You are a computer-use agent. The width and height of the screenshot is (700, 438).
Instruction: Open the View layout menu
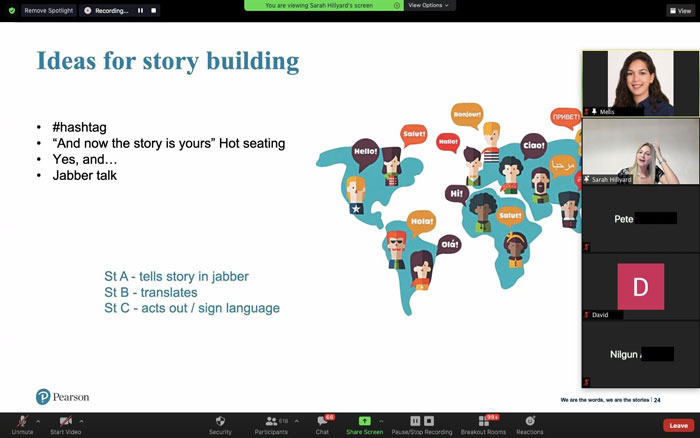[679, 10]
